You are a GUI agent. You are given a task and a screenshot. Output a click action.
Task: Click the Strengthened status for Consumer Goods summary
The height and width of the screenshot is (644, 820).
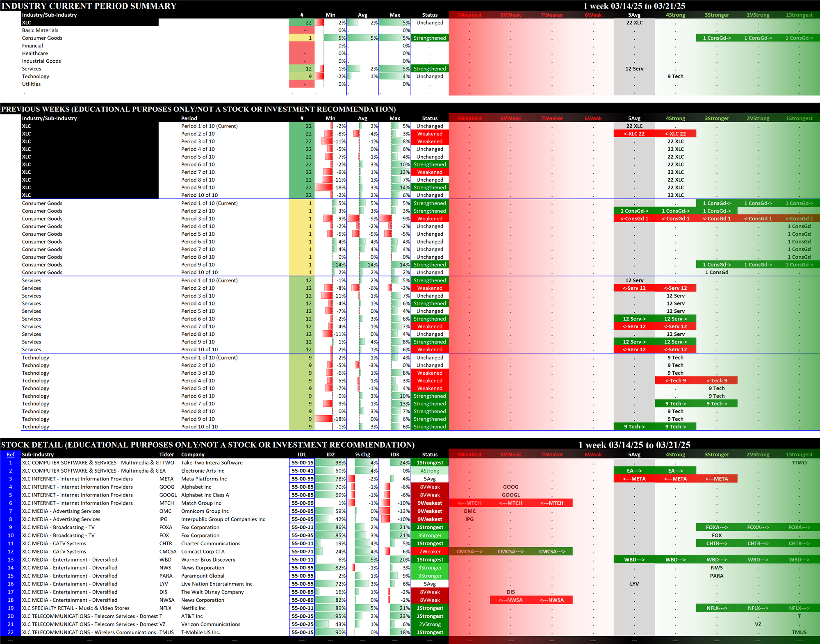pyautogui.click(x=429, y=38)
